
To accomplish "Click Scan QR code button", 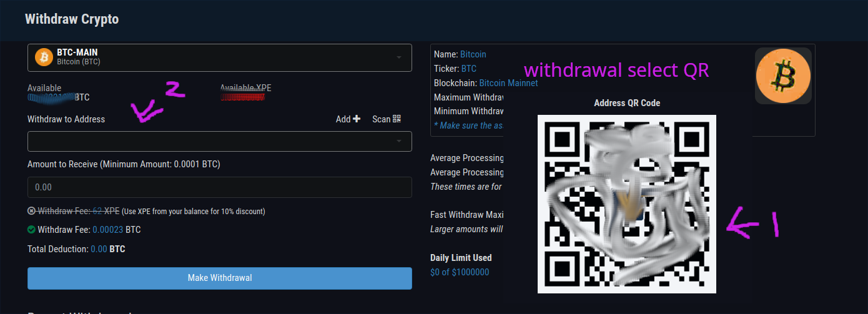I will 387,119.
